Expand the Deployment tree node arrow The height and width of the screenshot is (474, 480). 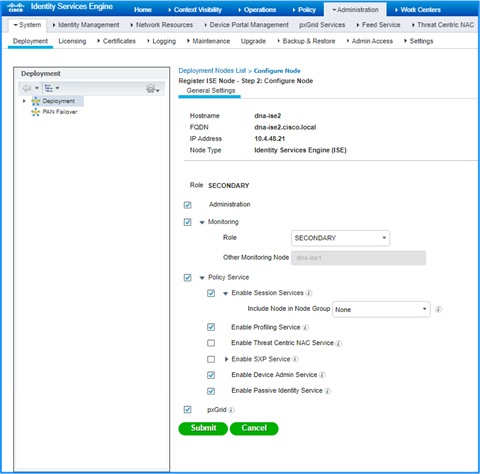click(24, 101)
